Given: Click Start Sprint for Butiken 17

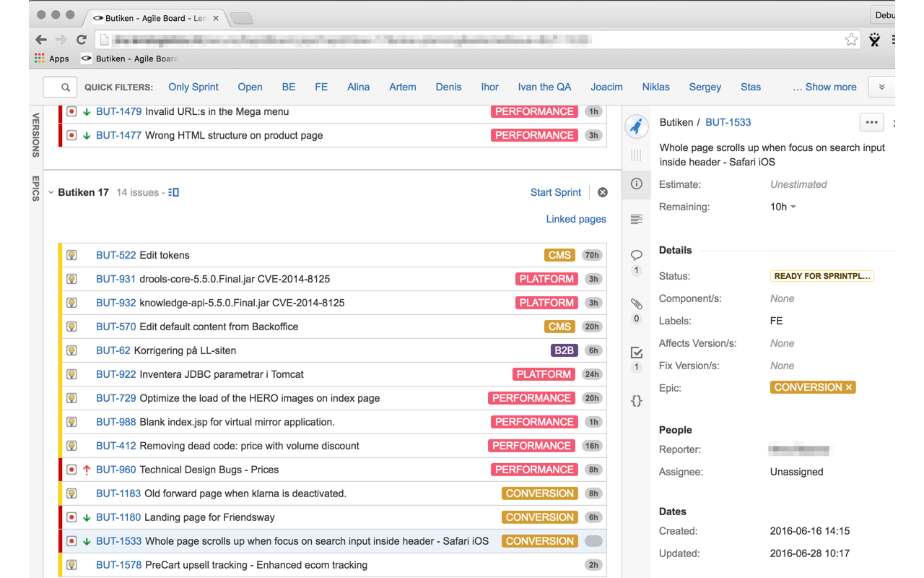Looking at the screenshot, I should coord(556,192).
